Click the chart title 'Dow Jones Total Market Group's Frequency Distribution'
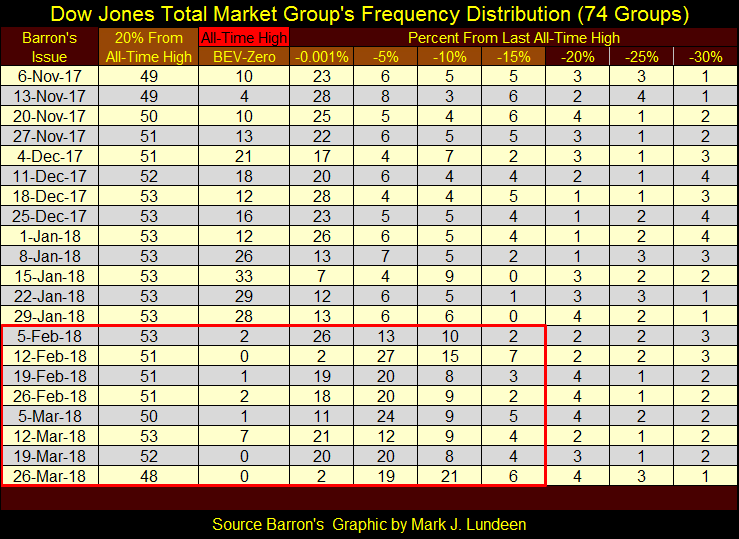The height and width of the screenshot is (539, 739). pyautogui.click(x=369, y=14)
